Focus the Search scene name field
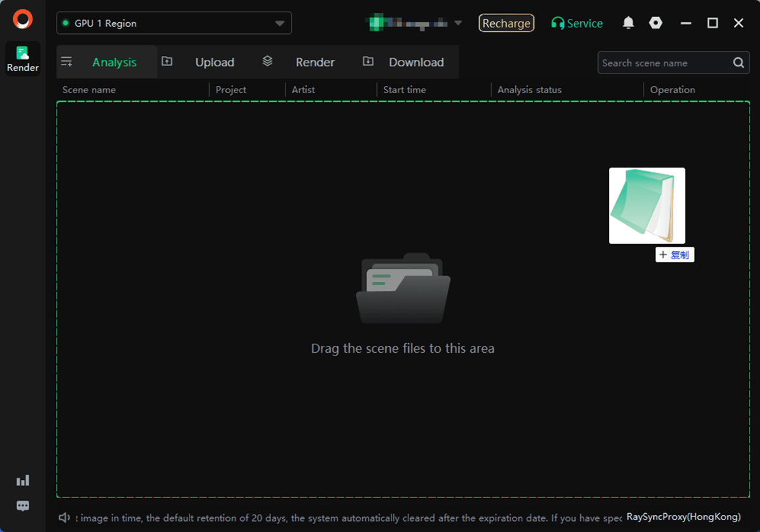 (x=663, y=63)
